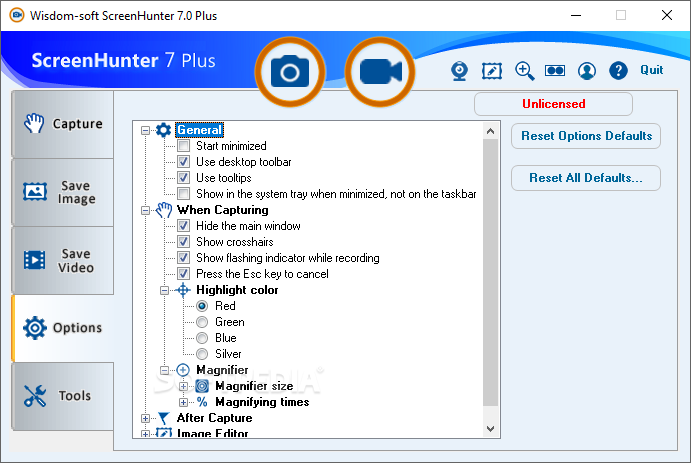Uncheck Press the Esc key to cancel
Screen dimensions: 691x463
pyautogui.click(x=184, y=274)
